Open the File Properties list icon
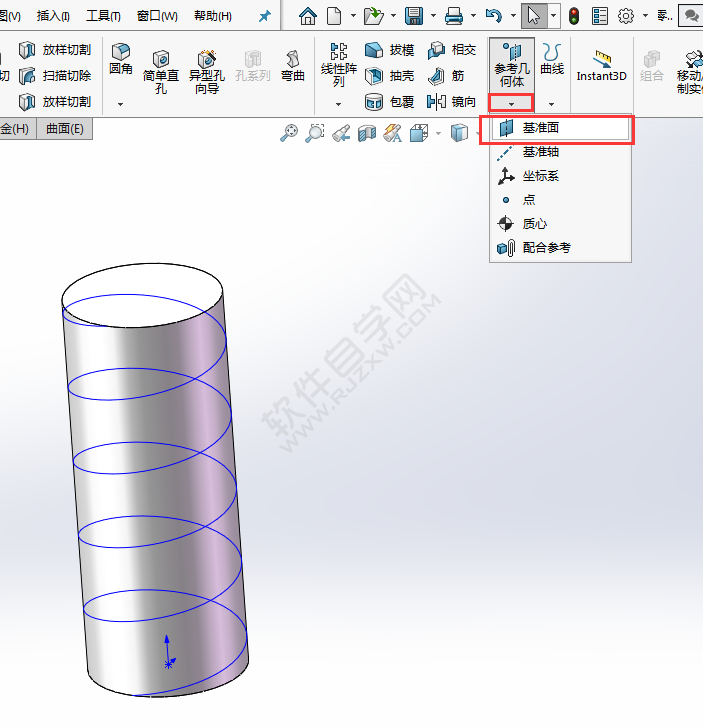Screen dimensions: 703x727 point(600,16)
